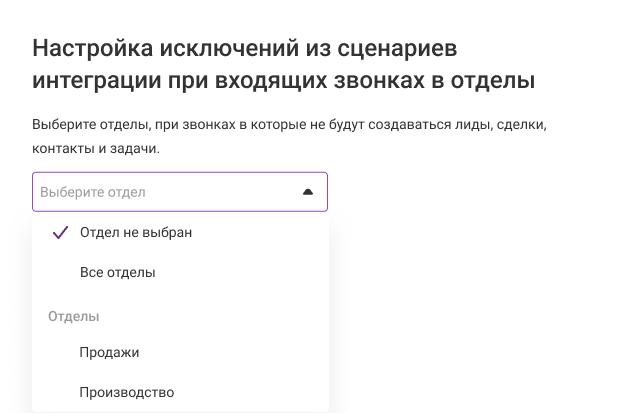Image resolution: width=624 pixels, height=413 pixels.
Task: Click blank space left of Все отделы label
Action: click(56, 273)
